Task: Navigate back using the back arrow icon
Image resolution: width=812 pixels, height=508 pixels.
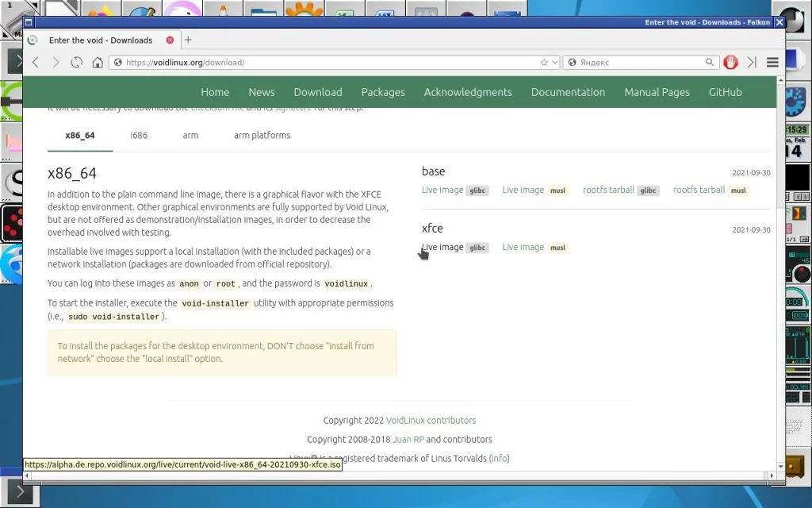Action: (x=35, y=61)
